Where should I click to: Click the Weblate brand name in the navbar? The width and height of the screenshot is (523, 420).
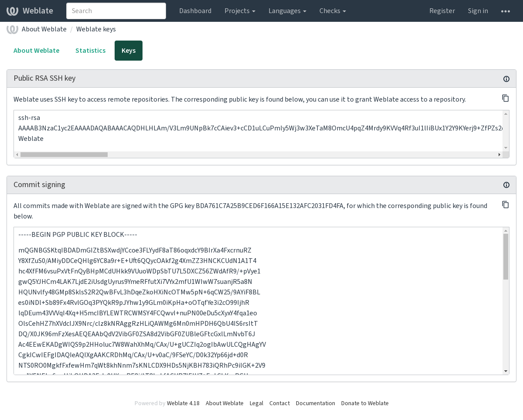(x=38, y=11)
